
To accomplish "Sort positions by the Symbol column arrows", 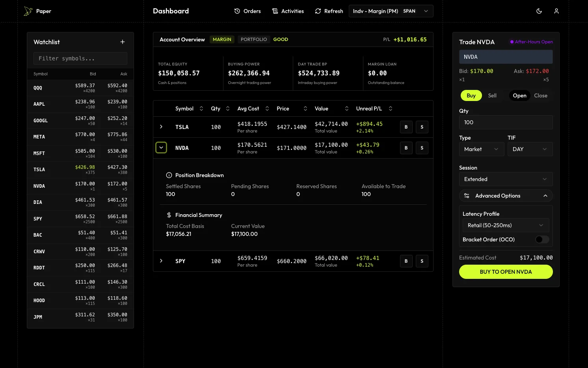I will [x=201, y=108].
